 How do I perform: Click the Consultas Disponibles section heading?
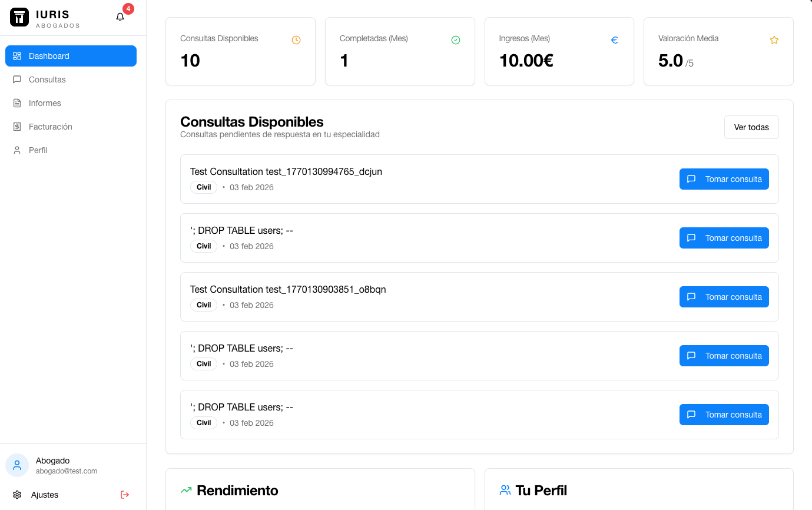click(252, 122)
